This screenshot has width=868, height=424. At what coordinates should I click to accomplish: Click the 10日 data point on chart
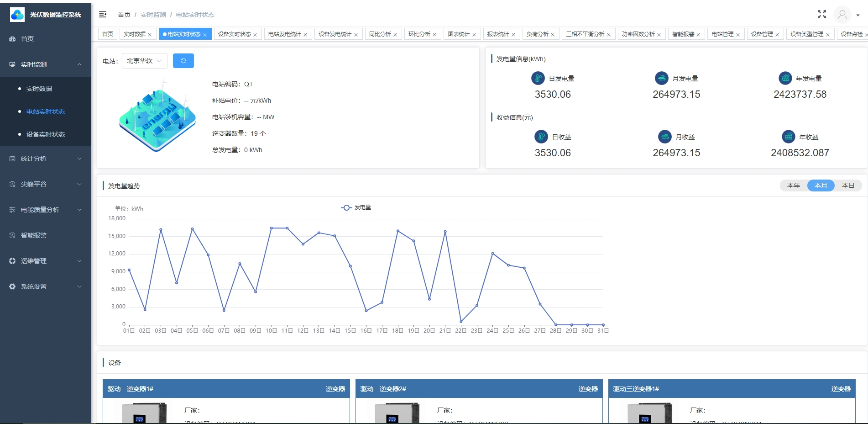click(x=272, y=228)
